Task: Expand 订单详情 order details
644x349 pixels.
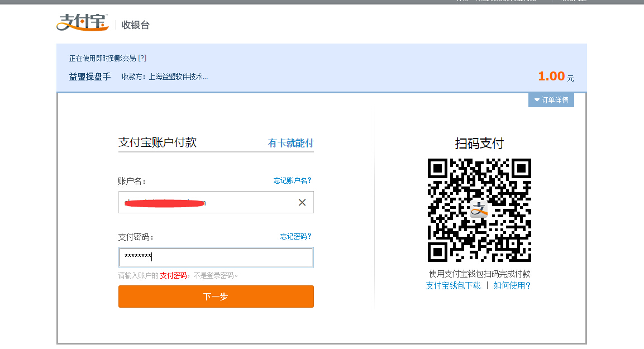Action: 551,100
